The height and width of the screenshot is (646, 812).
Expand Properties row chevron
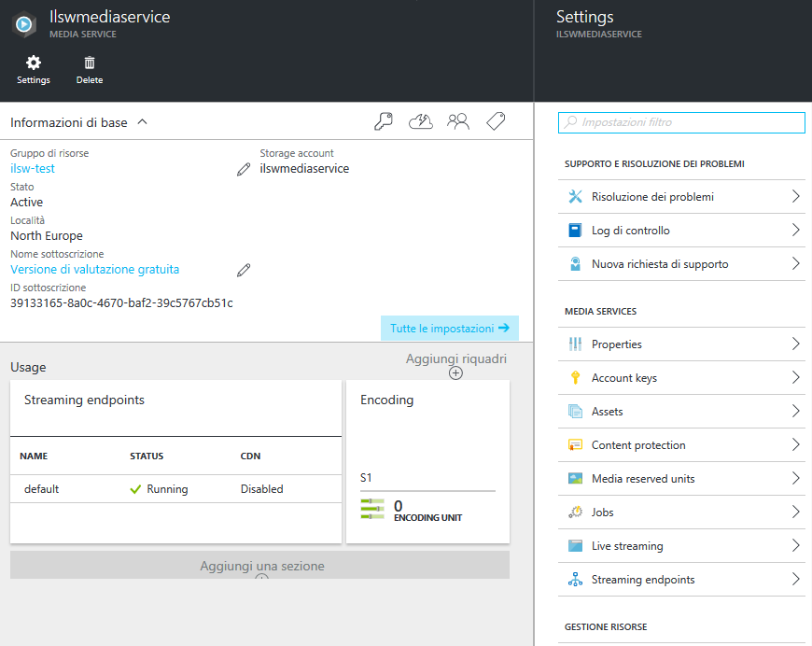(x=796, y=344)
